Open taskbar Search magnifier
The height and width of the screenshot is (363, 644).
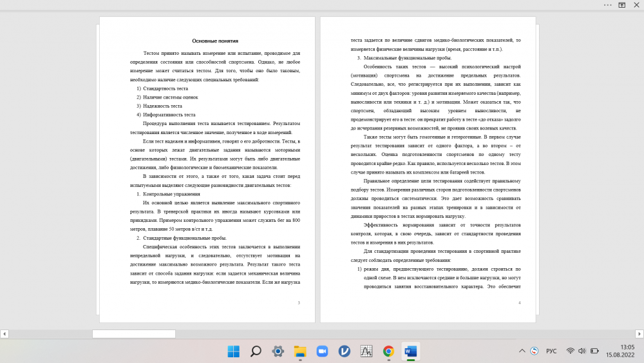coord(256,351)
